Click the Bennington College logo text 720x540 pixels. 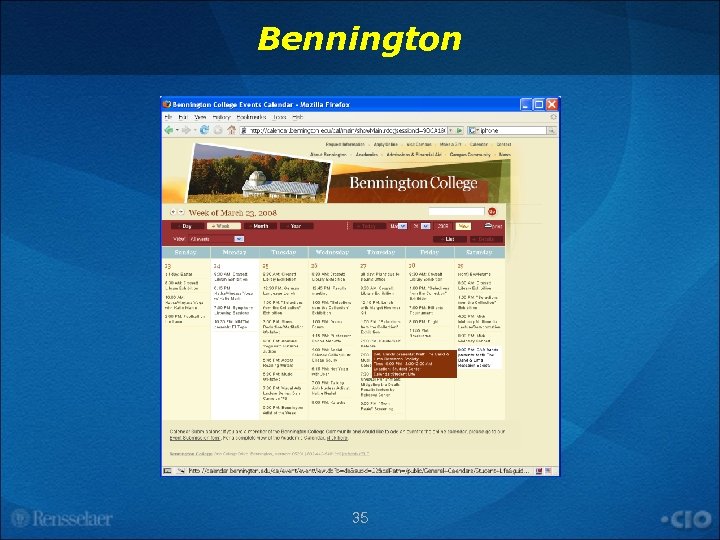[x=413, y=183]
